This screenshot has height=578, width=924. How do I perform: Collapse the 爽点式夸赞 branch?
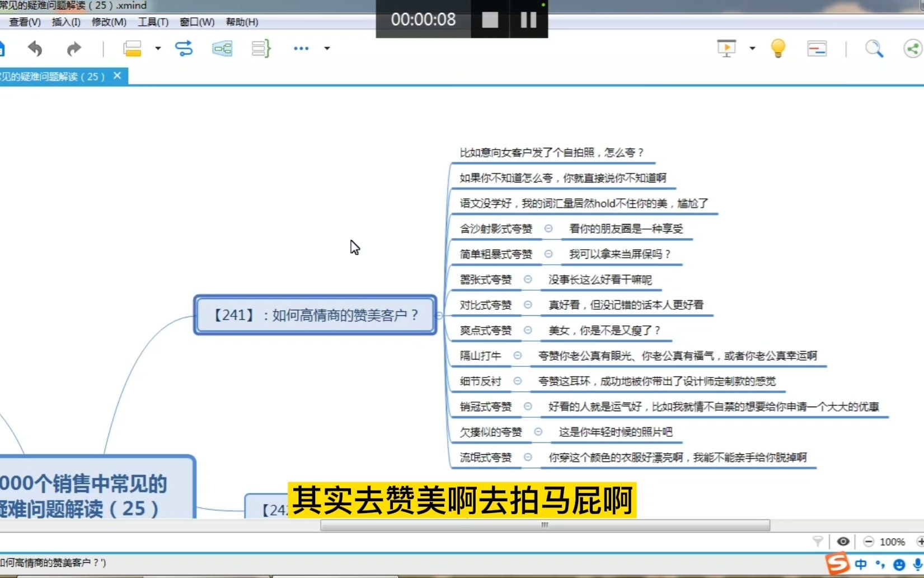point(528,330)
